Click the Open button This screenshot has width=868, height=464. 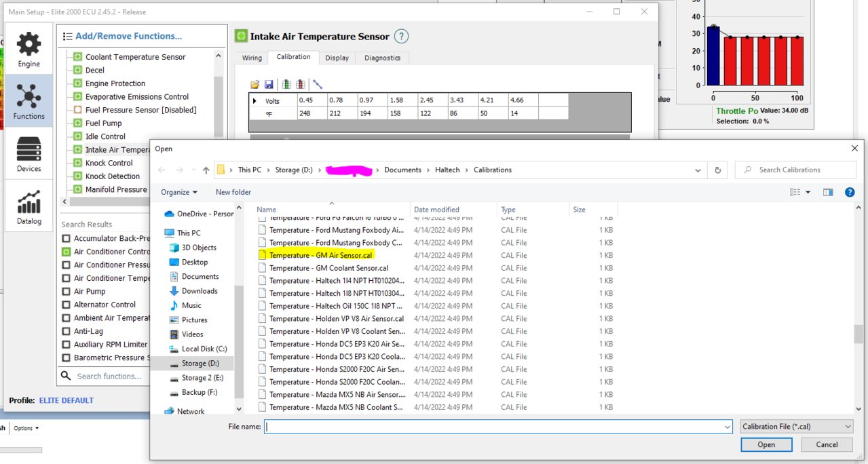[x=766, y=445]
